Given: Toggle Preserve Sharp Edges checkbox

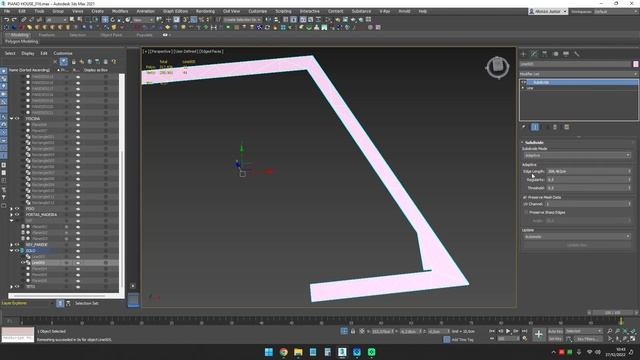Looking at the screenshot, I should (x=526, y=212).
